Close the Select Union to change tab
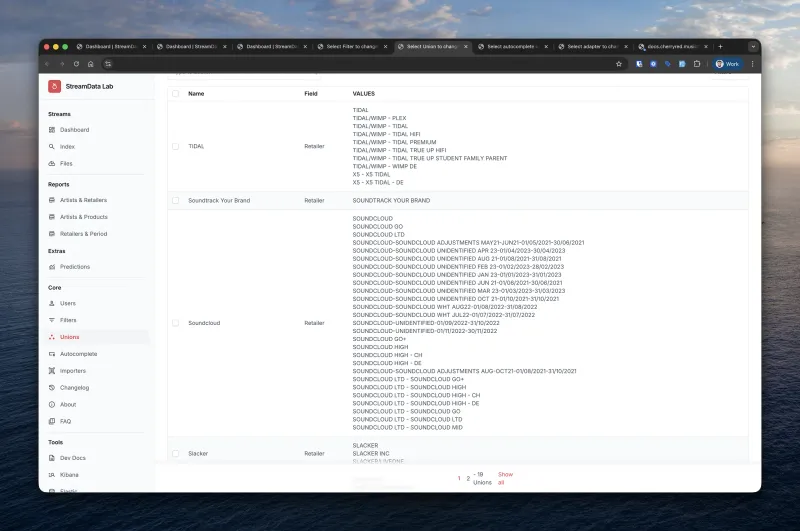800x531 pixels. (x=466, y=46)
